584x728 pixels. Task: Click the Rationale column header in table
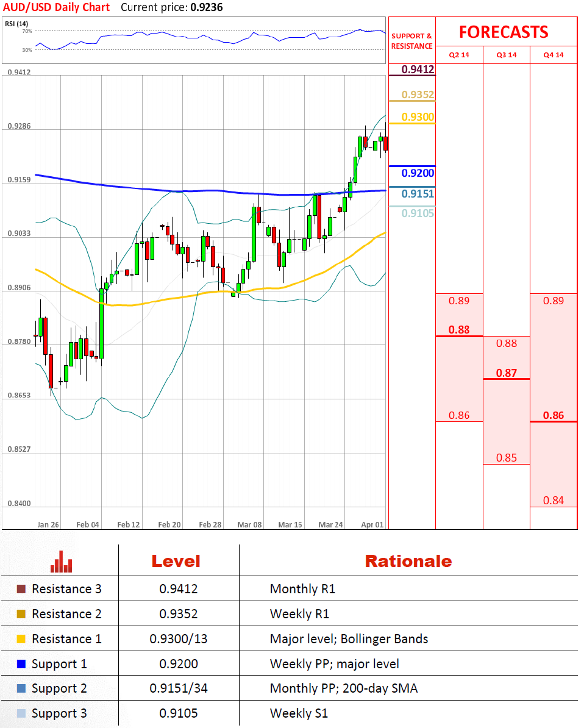pos(408,561)
